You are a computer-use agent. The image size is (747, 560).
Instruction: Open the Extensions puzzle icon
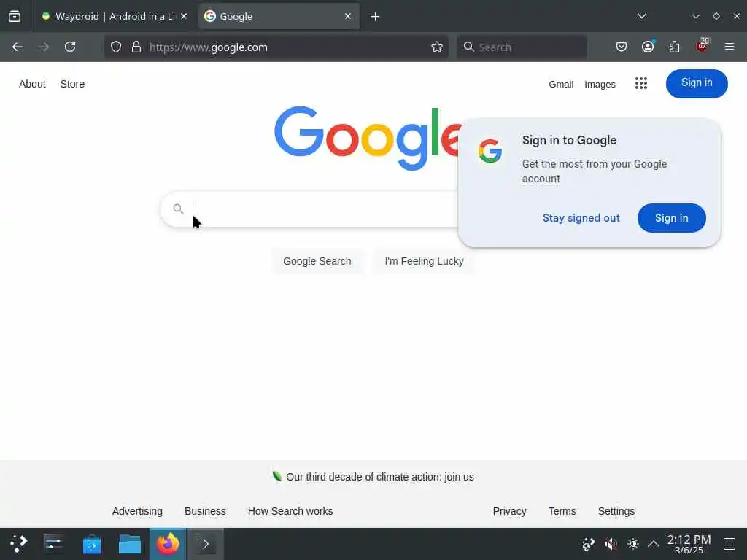[674, 47]
